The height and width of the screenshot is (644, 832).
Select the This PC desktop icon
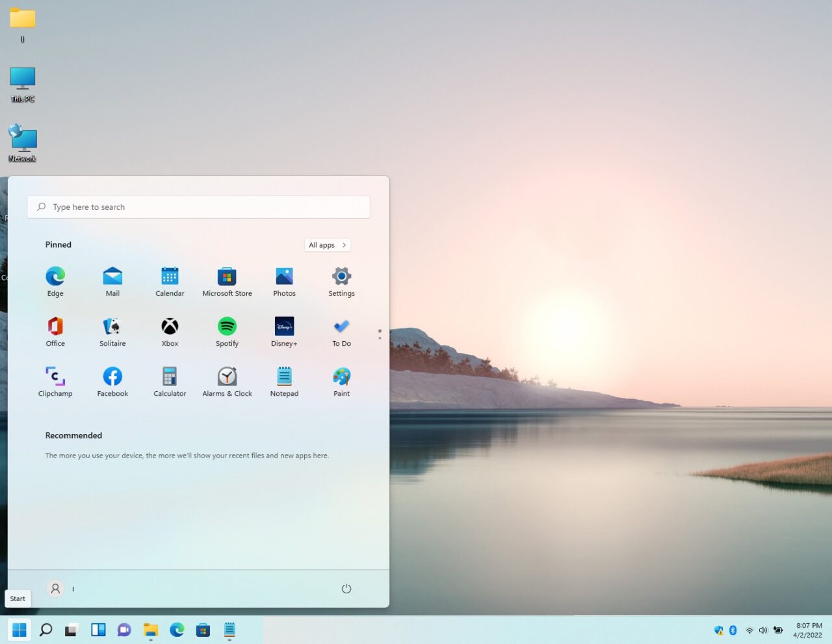[23, 84]
